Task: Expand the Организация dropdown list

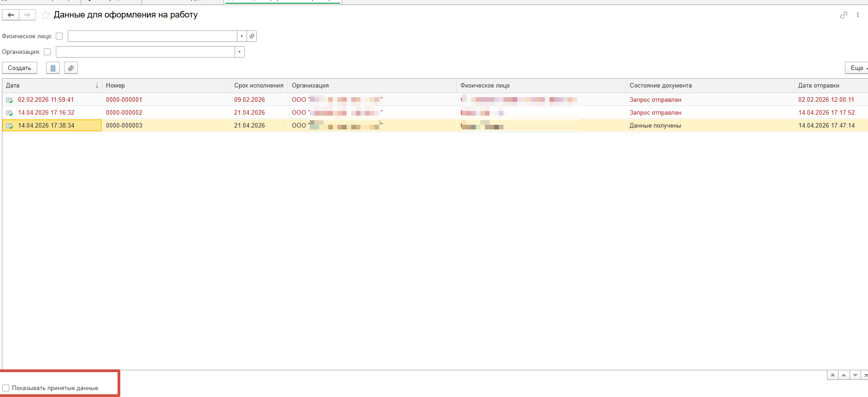Action: click(239, 52)
